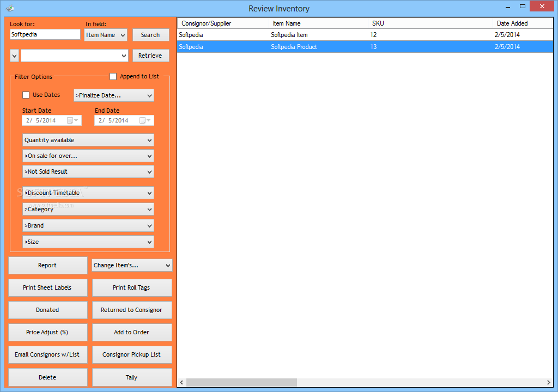Minimize the Review Inventory window
Image resolution: width=558 pixels, height=392 pixels.
pyautogui.click(x=508, y=7)
